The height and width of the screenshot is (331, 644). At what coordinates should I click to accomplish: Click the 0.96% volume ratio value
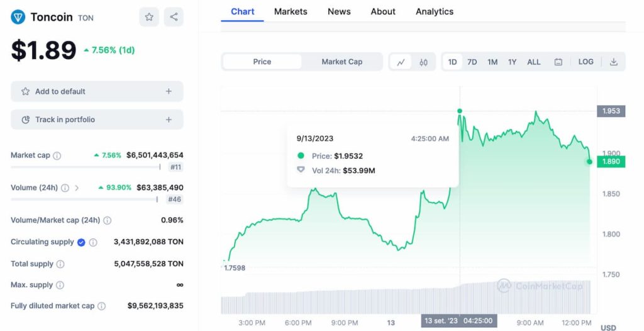(x=172, y=220)
